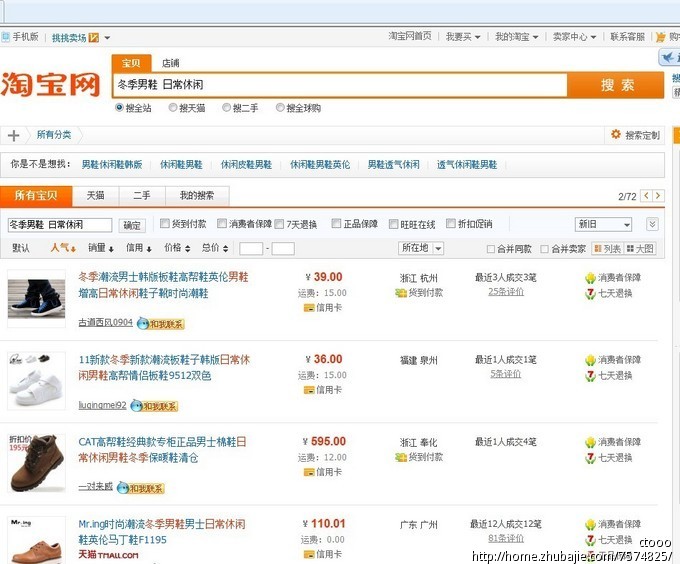Click 和我联系 Wangwang icon for 古道西风0904

click(160, 323)
